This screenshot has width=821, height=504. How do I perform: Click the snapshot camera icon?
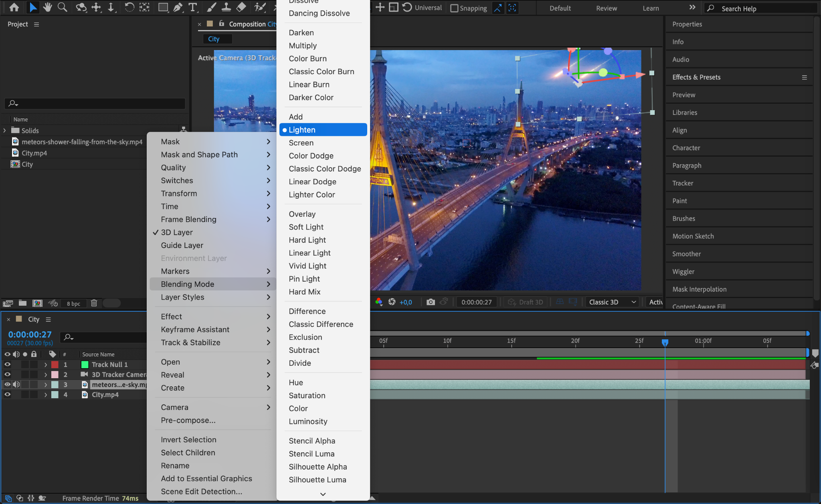(x=431, y=302)
